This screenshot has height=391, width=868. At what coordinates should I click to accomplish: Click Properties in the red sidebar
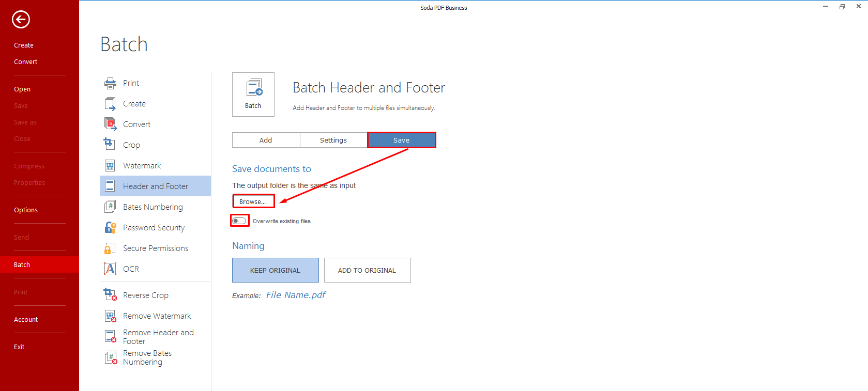click(29, 183)
